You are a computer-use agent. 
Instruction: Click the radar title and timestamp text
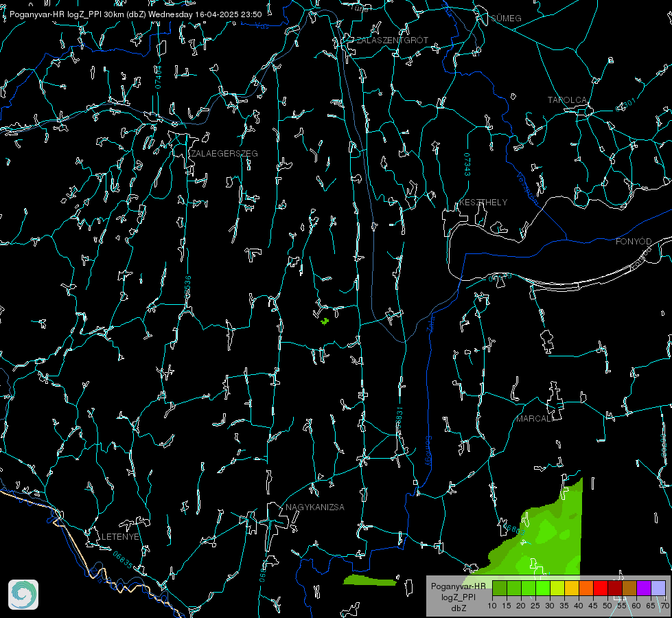coord(135,14)
